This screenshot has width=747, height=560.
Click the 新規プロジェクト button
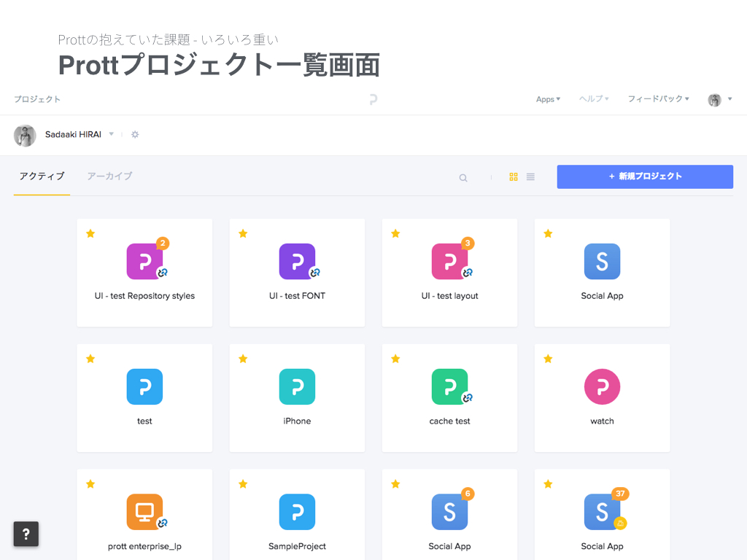click(645, 176)
